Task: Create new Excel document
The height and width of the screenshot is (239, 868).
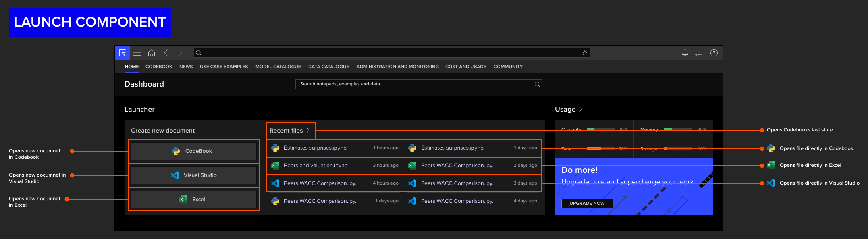Action: click(x=194, y=200)
